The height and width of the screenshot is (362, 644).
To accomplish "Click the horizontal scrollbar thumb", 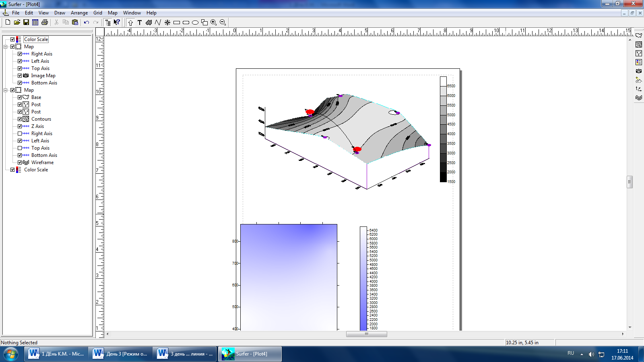I will point(366,334).
